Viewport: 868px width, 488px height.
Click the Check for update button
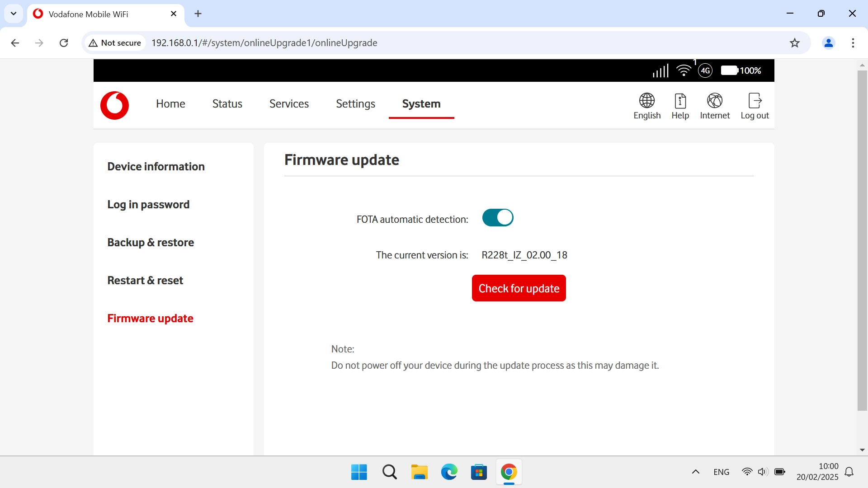tap(519, 288)
